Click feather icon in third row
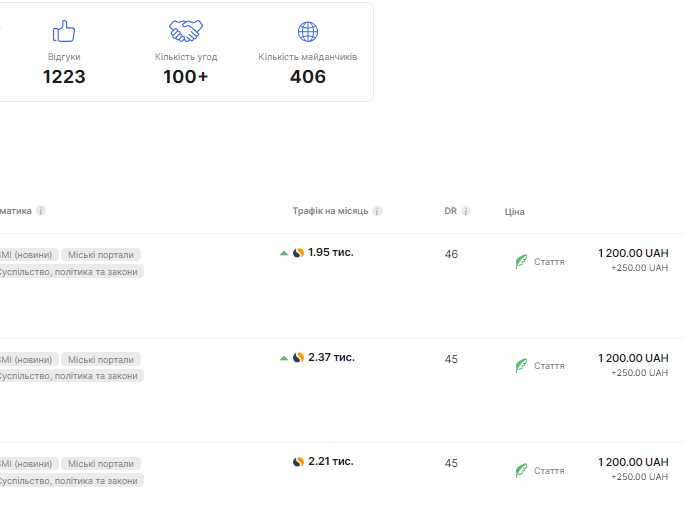The width and height of the screenshot is (685, 524). [x=521, y=470]
